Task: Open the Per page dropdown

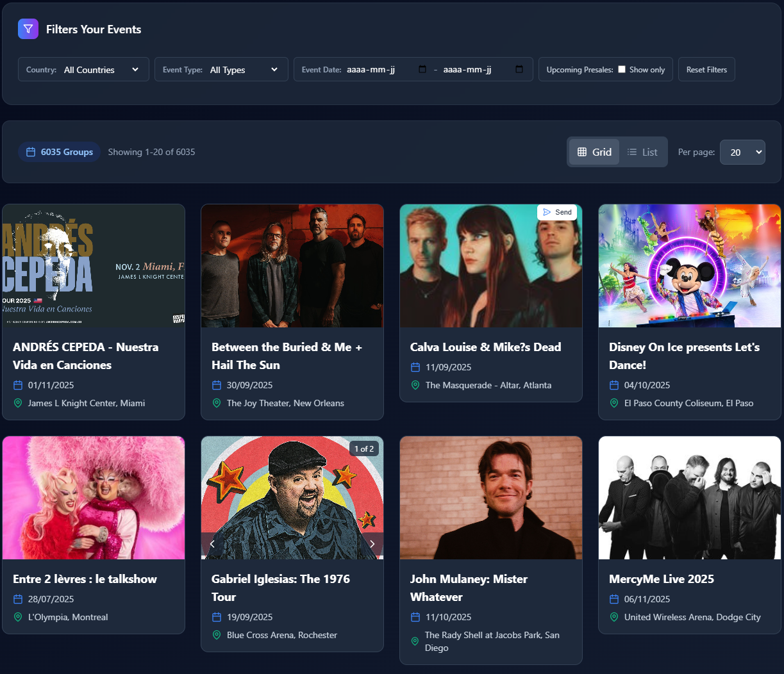Action: click(742, 152)
